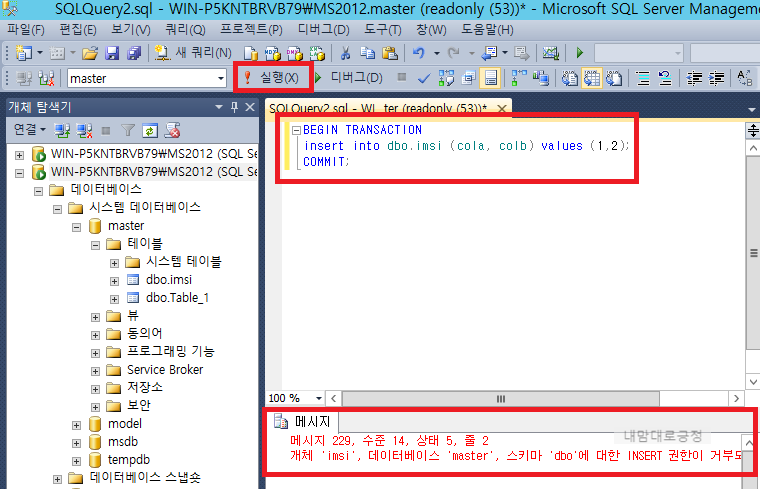Click the Copy toolbar icon
The height and width of the screenshot is (489, 760).
pyautogui.click(x=367, y=53)
